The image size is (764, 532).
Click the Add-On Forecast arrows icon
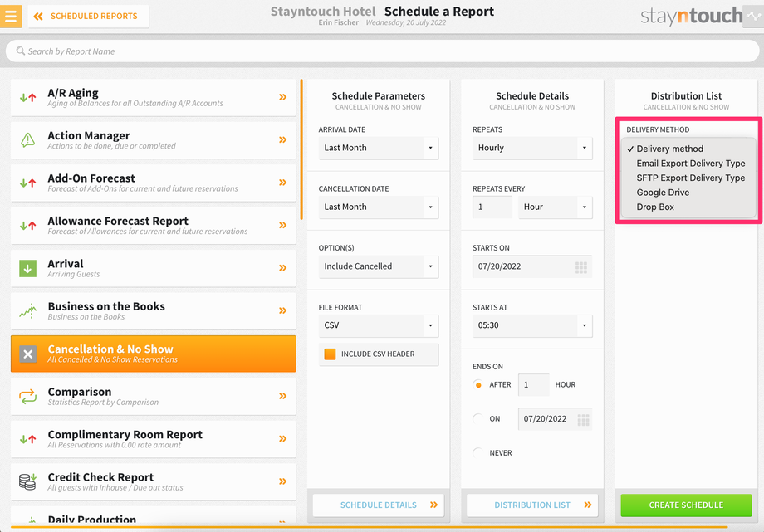click(x=27, y=183)
